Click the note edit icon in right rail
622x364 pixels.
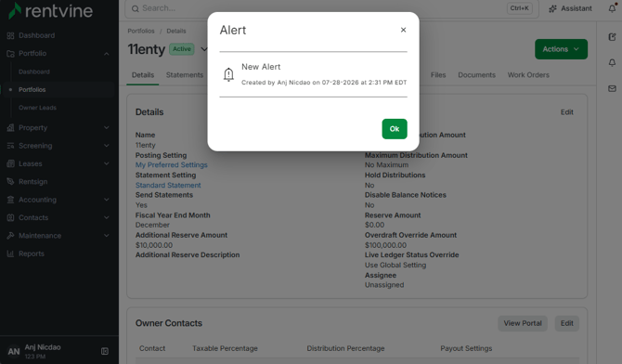612,37
